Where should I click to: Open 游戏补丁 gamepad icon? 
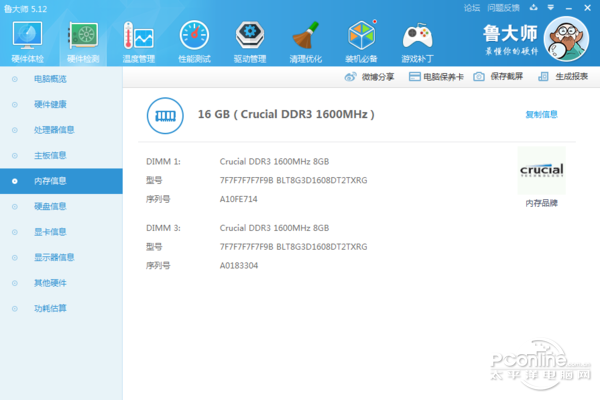[x=418, y=40]
